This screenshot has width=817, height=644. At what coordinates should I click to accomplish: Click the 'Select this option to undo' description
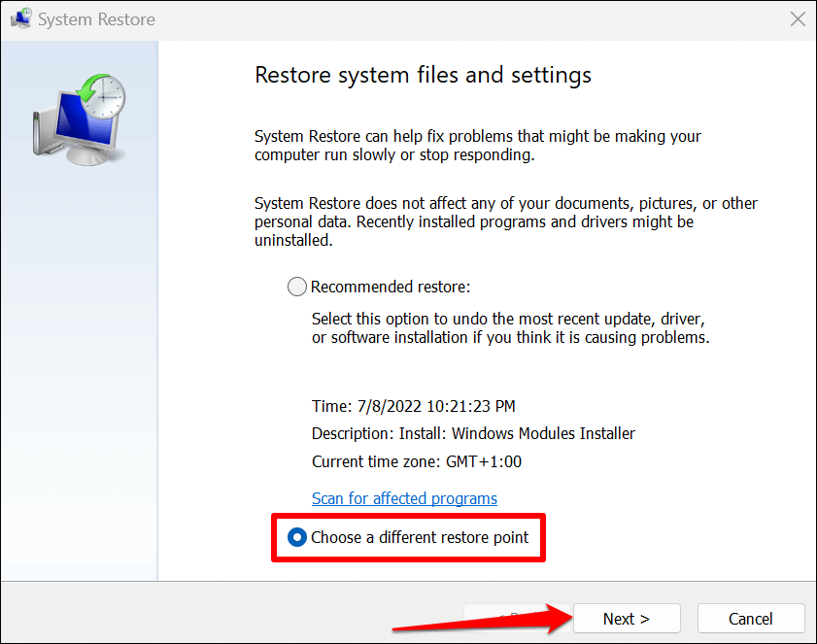(x=511, y=327)
